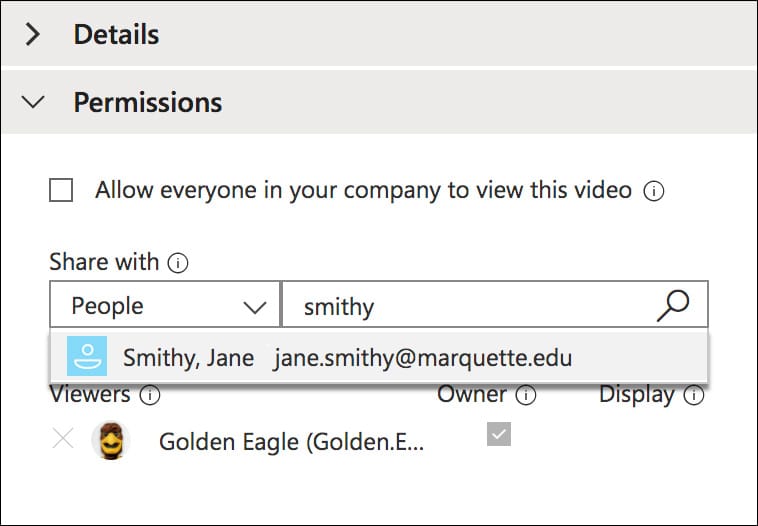Click Golden Eagle's avatar picture
Viewport: 758px width, 526px height.
pos(110,440)
